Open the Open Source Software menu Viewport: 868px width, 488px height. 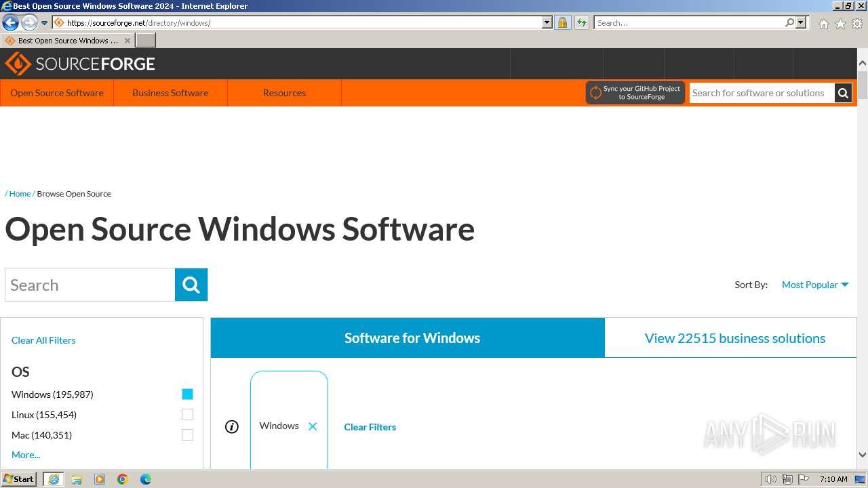tap(57, 93)
